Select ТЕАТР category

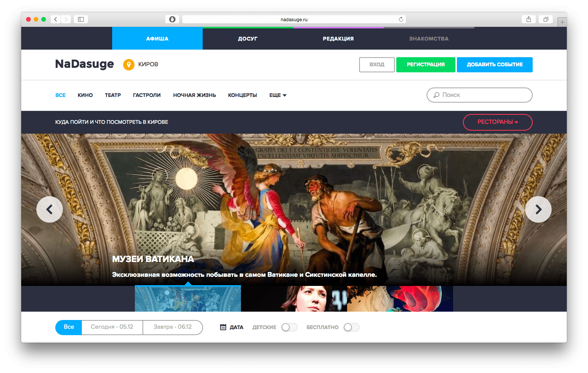point(113,95)
